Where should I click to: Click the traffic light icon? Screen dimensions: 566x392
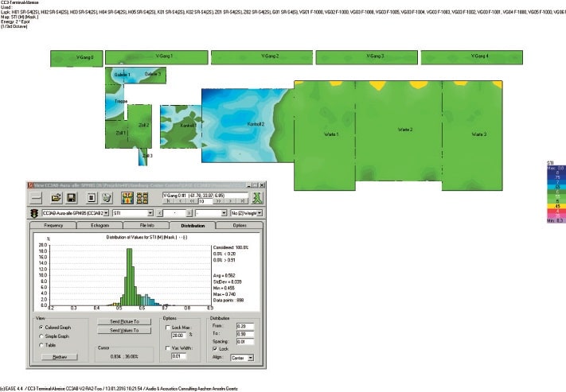(x=33, y=213)
